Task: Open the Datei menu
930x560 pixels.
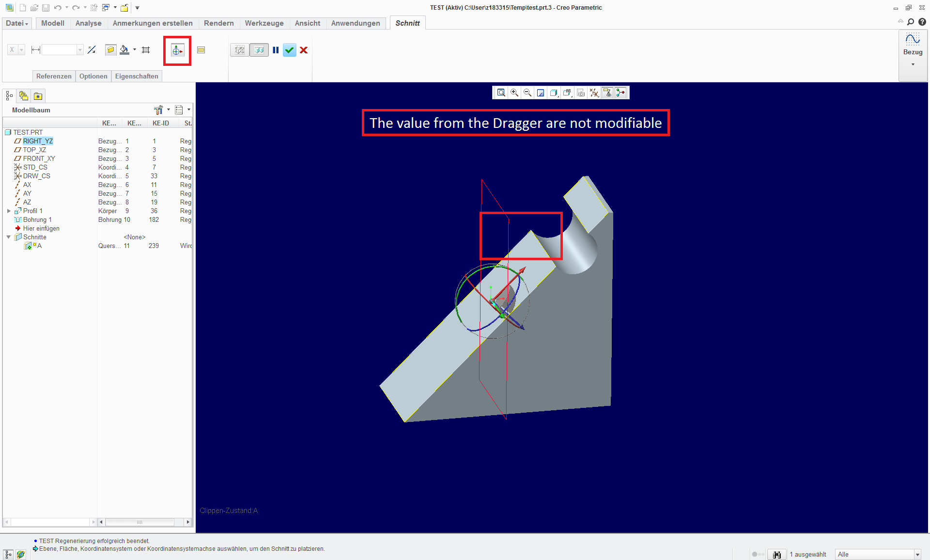Action: (x=17, y=23)
